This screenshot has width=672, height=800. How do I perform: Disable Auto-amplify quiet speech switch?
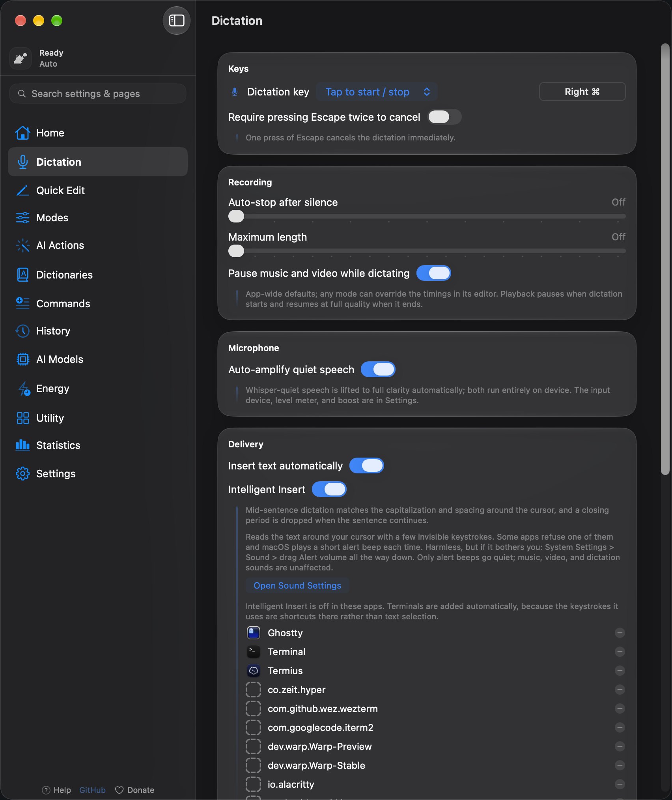378,370
